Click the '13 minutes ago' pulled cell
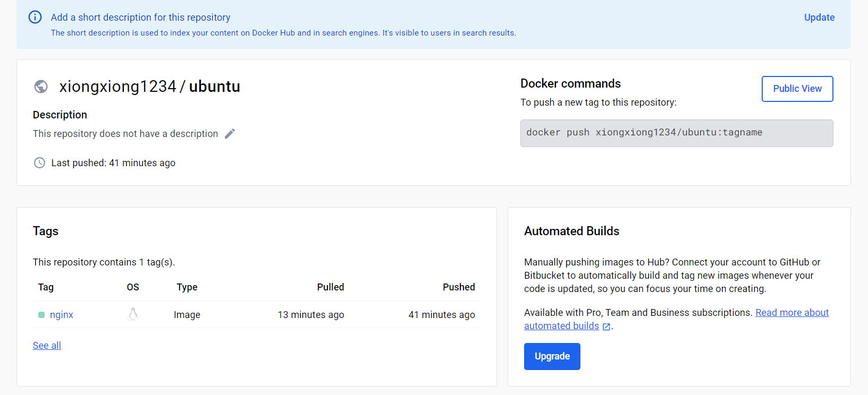The height and width of the screenshot is (395, 868). pyautogui.click(x=311, y=315)
